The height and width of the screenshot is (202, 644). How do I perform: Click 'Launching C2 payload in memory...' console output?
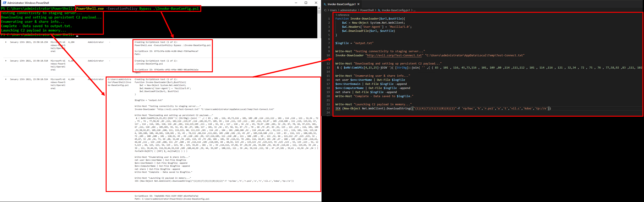coord(33,30)
